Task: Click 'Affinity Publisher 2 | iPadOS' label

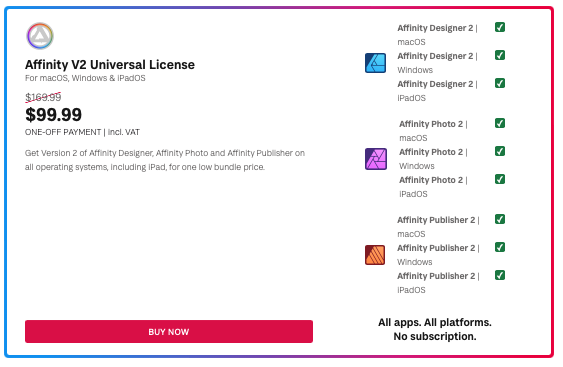Action: pos(438,283)
